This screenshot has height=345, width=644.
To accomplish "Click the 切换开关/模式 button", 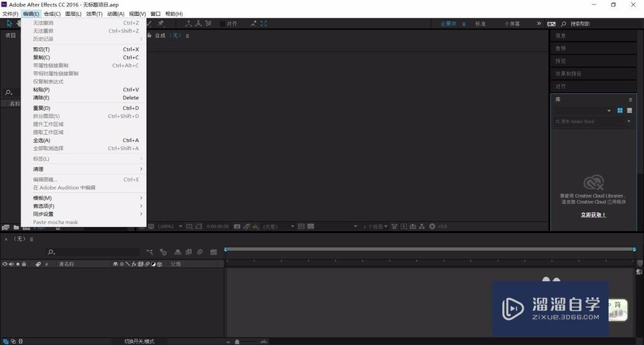I will (x=139, y=341).
